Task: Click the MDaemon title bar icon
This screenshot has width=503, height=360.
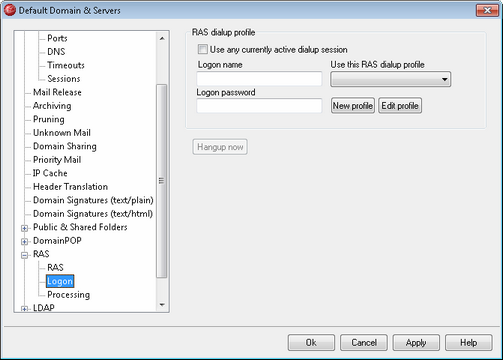Action: (10, 10)
